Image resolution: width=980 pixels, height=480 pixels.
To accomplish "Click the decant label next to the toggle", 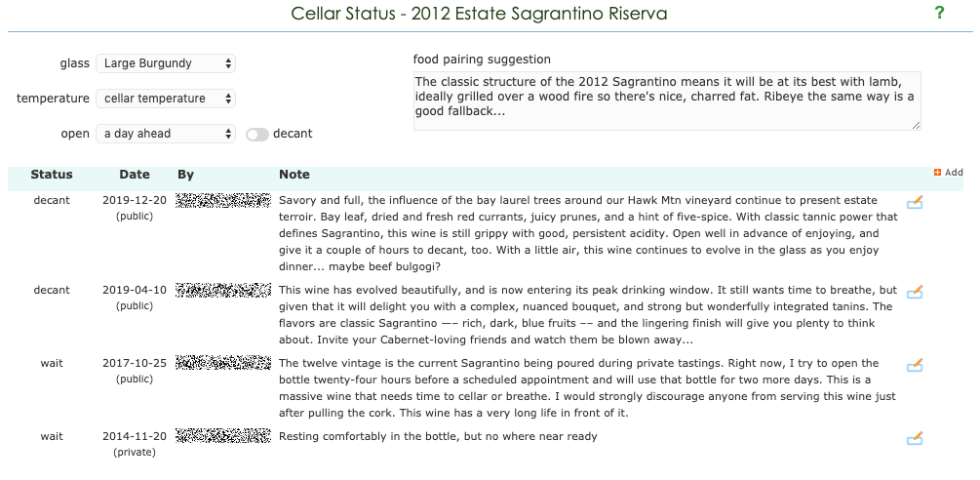I will point(293,134).
